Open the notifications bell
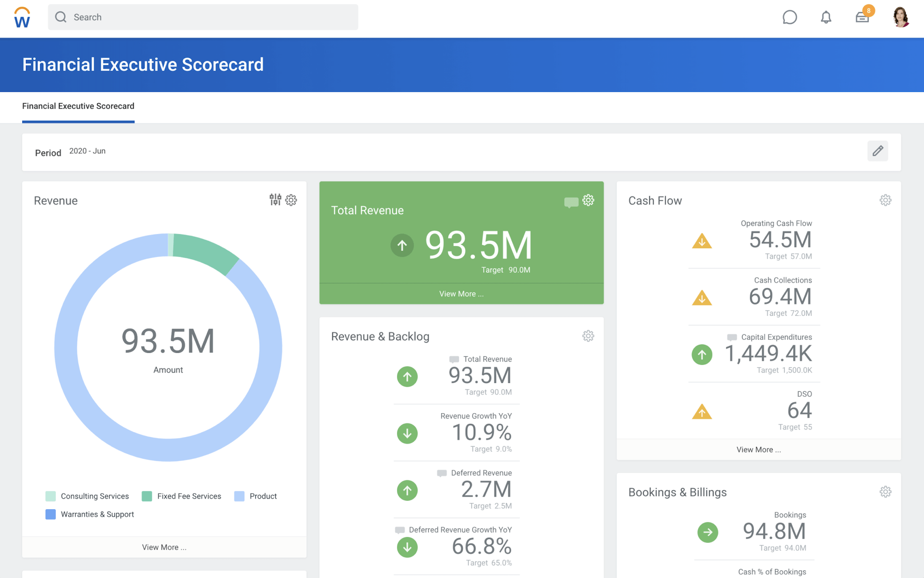 tap(826, 17)
